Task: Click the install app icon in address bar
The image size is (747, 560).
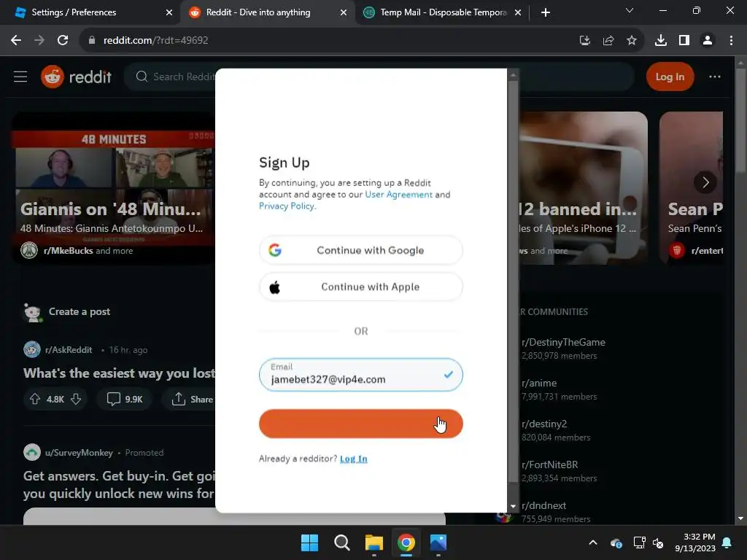Action: coord(584,41)
